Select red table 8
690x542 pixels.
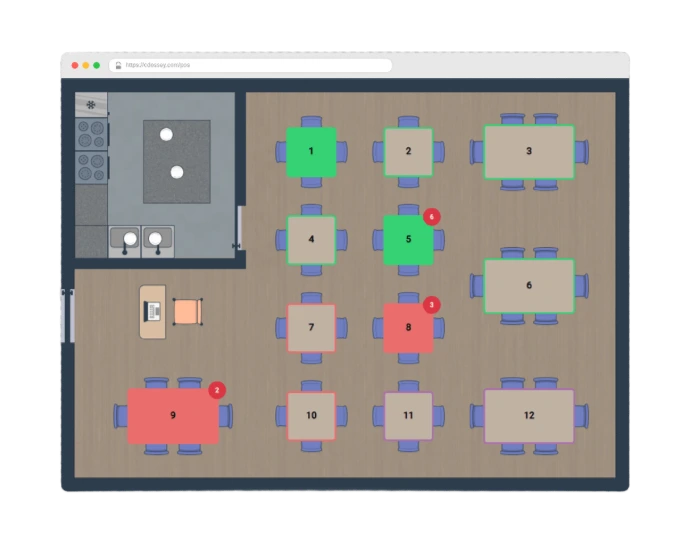(x=408, y=328)
